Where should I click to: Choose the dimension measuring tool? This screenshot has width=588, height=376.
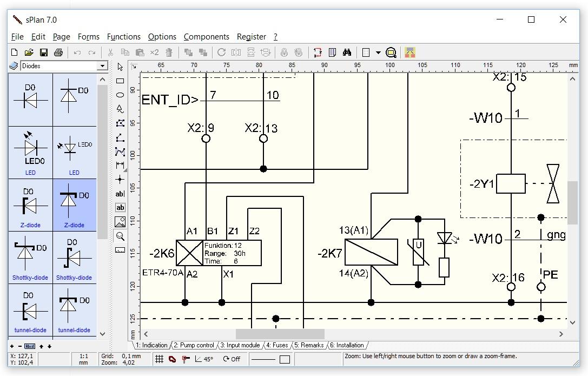[x=120, y=165]
